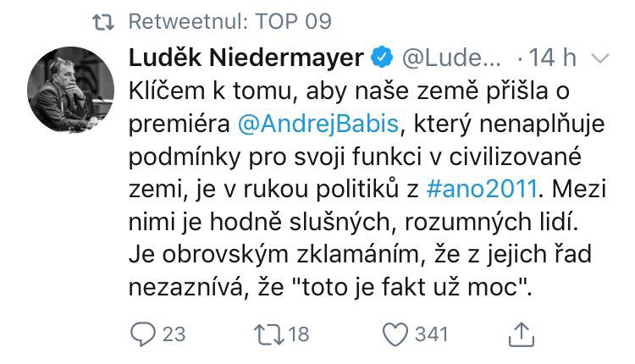Open the Luděk Niedermayer display name
The height and width of the screenshot is (364, 635).
pyautogui.click(x=246, y=58)
